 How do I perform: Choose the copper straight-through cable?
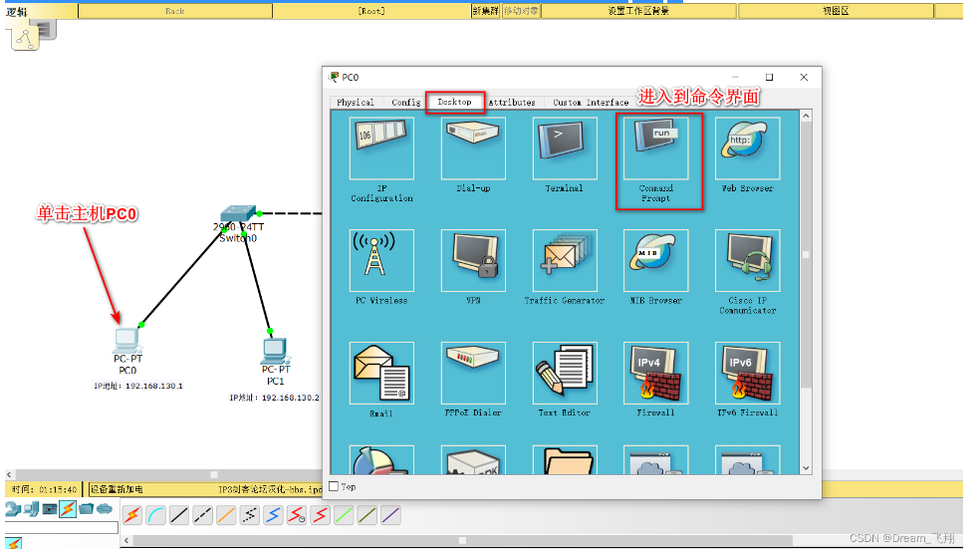click(178, 515)
